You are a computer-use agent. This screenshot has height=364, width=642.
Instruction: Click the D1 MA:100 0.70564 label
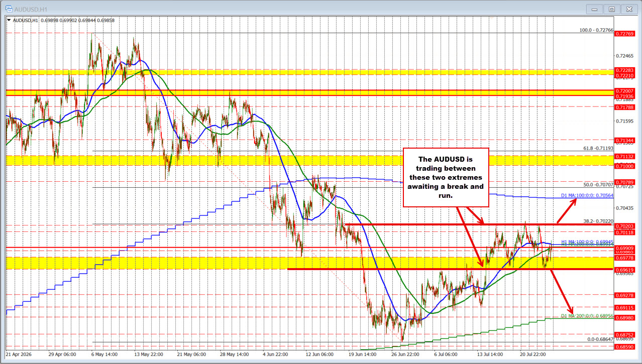point(587,195)
